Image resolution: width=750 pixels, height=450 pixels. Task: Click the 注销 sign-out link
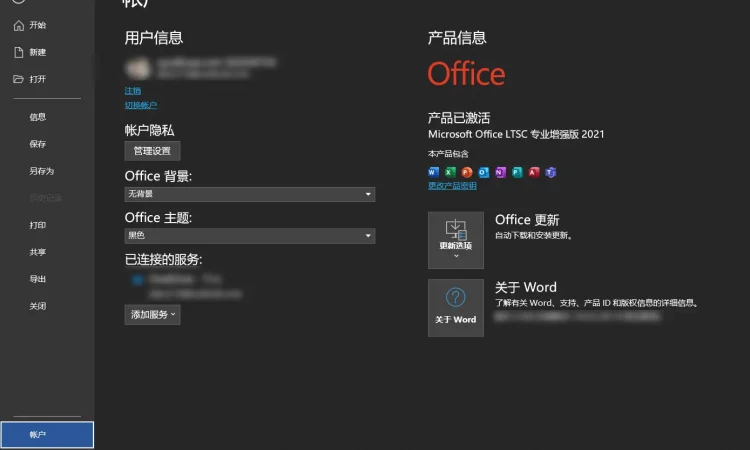click(133, 90)
